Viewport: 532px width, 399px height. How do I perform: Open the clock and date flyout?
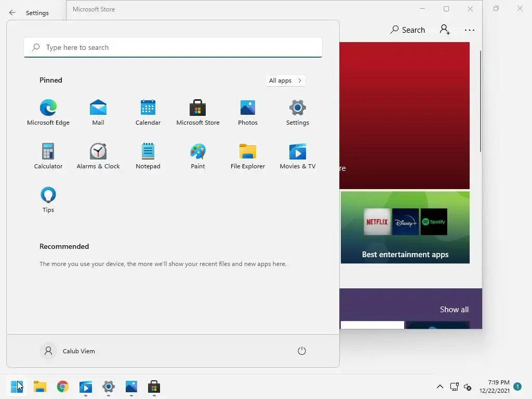point(495,387)
